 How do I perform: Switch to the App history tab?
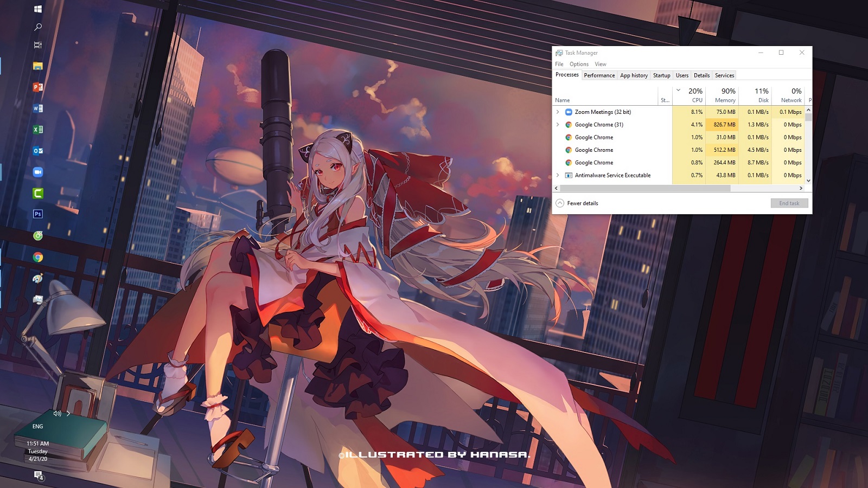click(634, 75)
